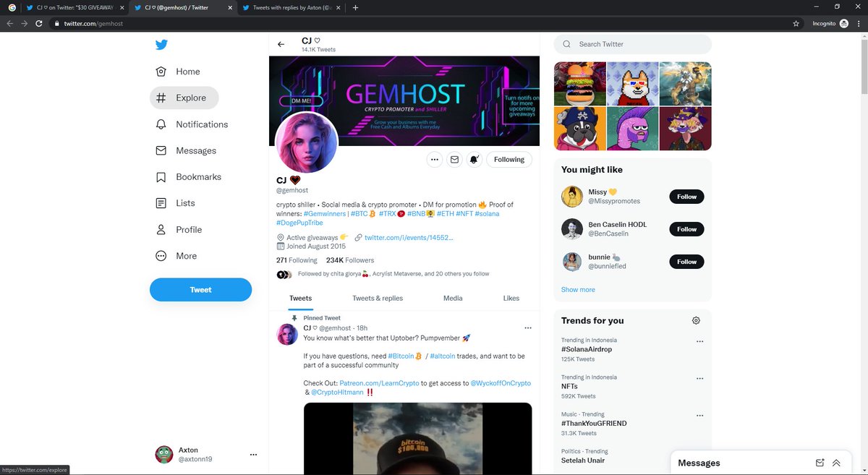
Task: Open a new browser tab
Action: [x=355, y=7]
